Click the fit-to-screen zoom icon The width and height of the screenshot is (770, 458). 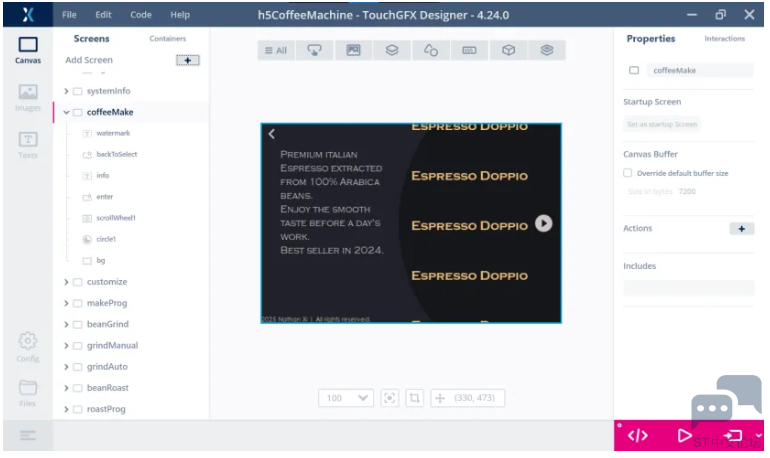389,398
